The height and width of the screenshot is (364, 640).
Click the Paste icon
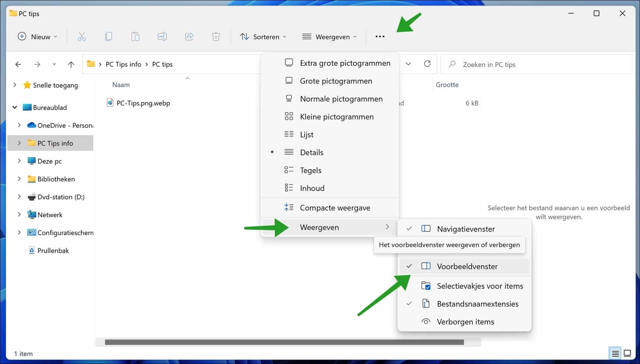[x=135, y=36]
